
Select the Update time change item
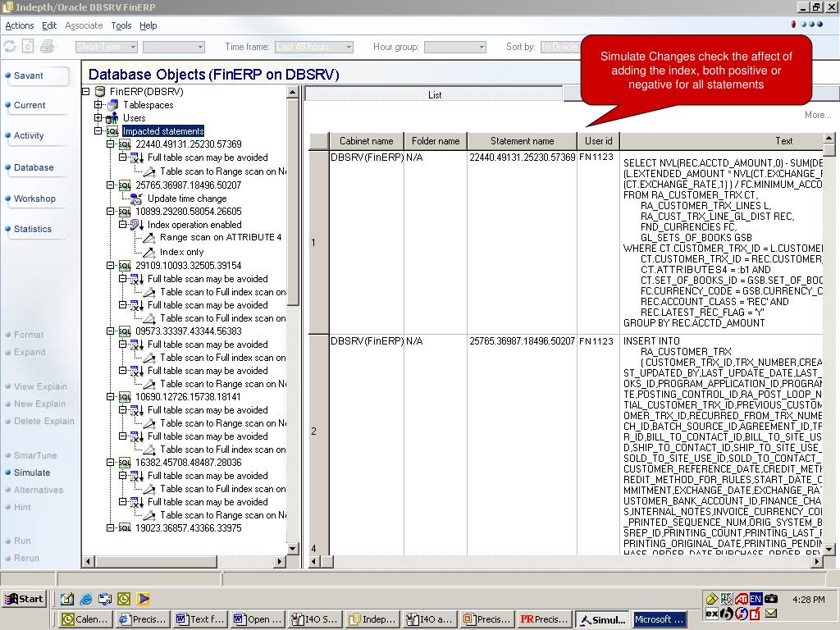[x=187, y=199]
